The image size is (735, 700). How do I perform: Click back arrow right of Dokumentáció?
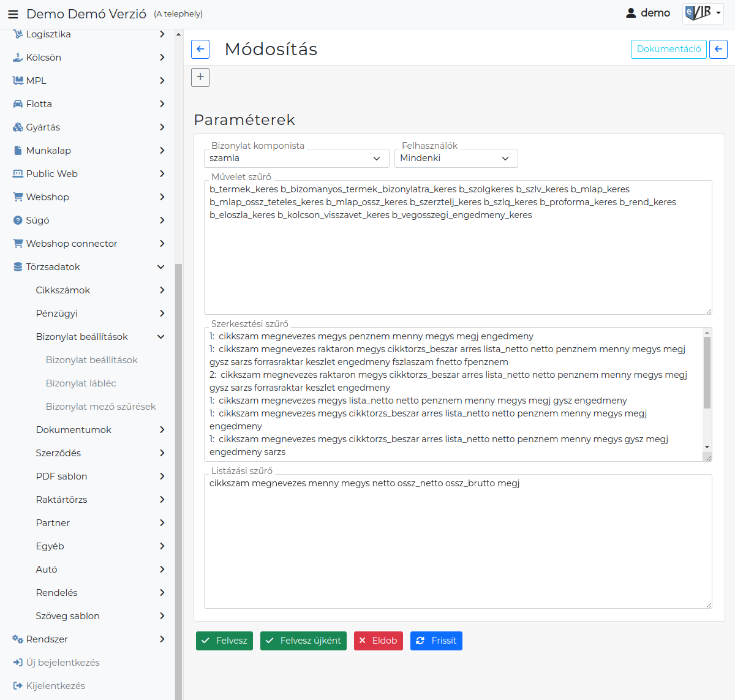[718, 49]
